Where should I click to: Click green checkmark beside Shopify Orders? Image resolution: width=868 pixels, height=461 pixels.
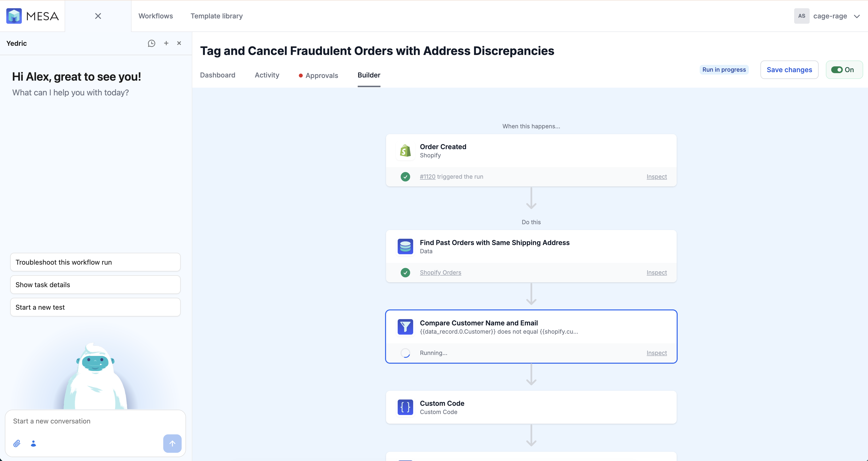tap(405, 272)
